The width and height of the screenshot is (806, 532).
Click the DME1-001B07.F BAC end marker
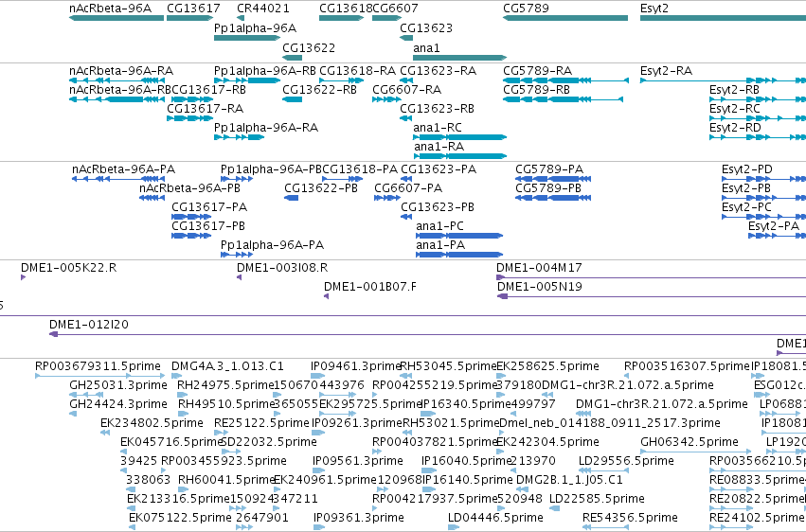[x=327, y=297]
